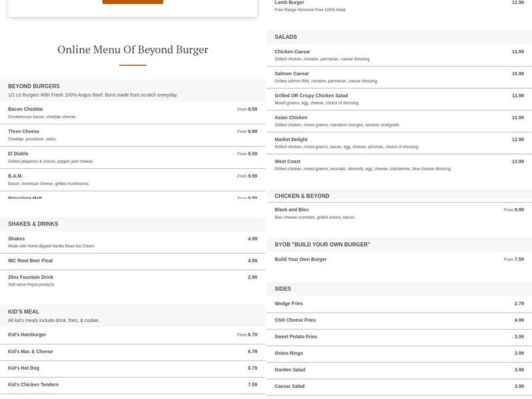Select the Caesar Salad side
The width and height of the screenshot is (532, 399).
click(400, 386)
